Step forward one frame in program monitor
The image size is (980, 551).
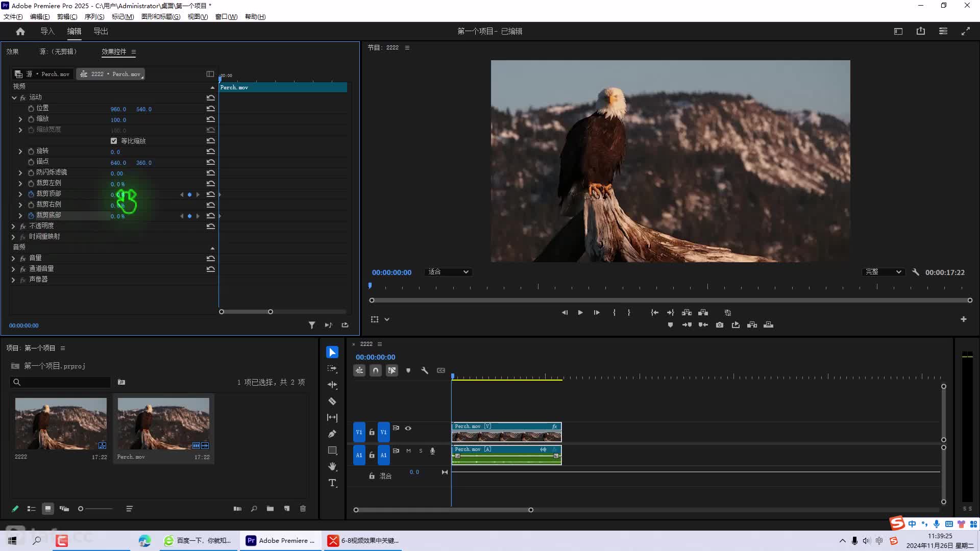point(597,313)
